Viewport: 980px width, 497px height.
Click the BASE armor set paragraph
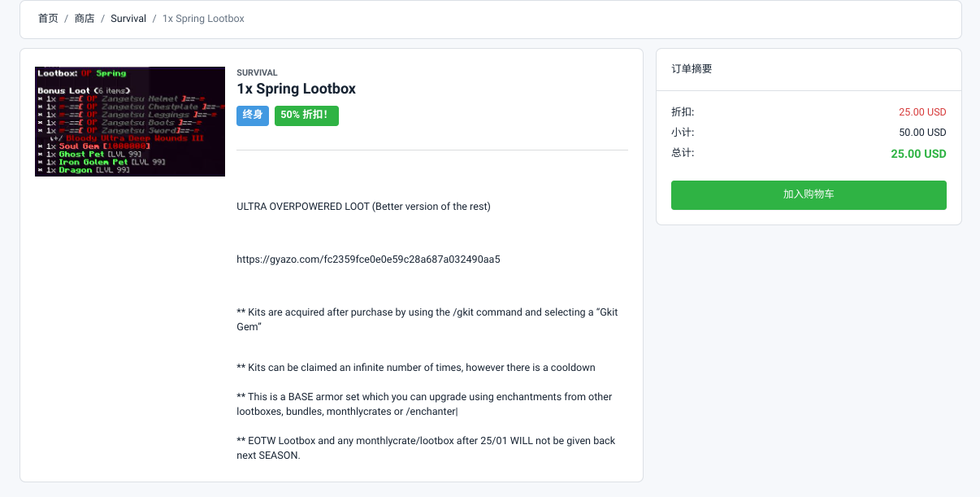(424, 404)
